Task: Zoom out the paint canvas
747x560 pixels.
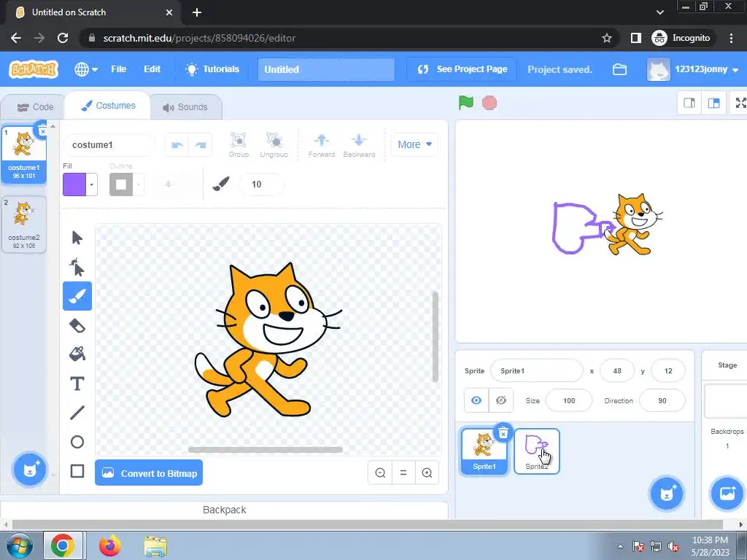Action: point(380,472)
